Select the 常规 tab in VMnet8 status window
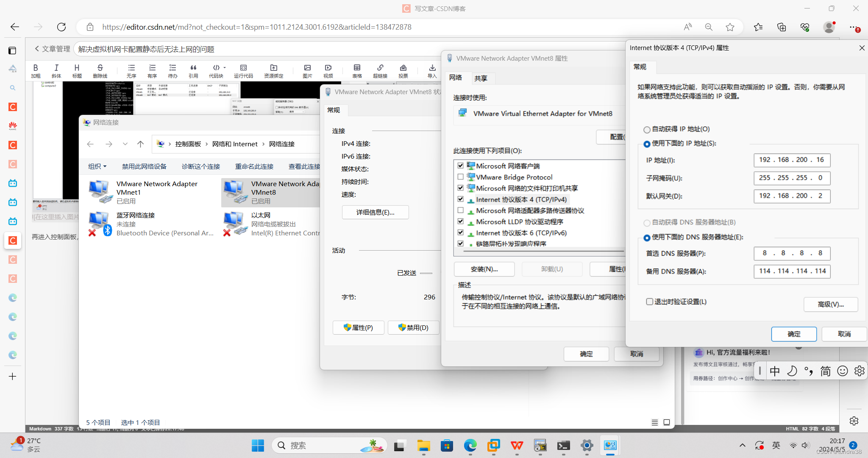The height and width of the screenshot is (458, 868). click(x=334, y=110)
